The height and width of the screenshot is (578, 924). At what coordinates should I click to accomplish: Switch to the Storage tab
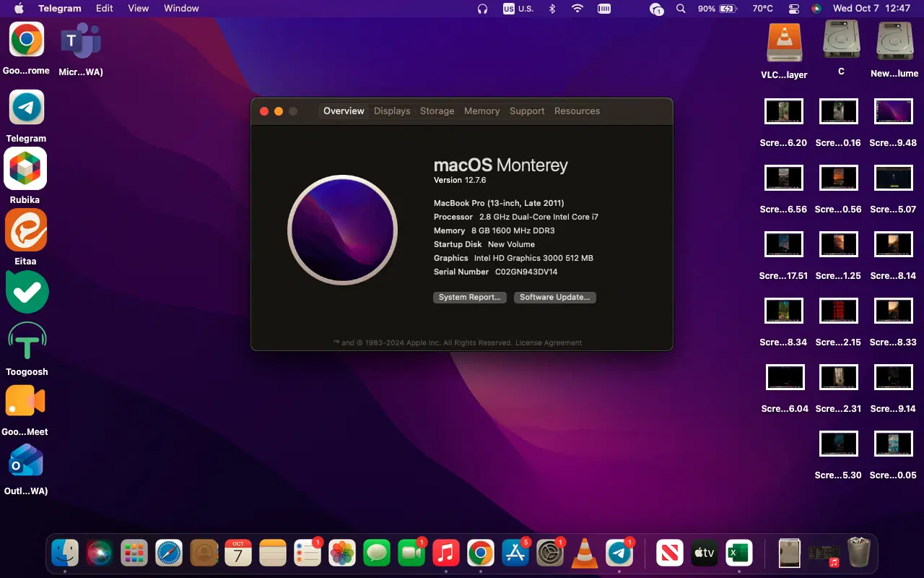click(437, 111)
